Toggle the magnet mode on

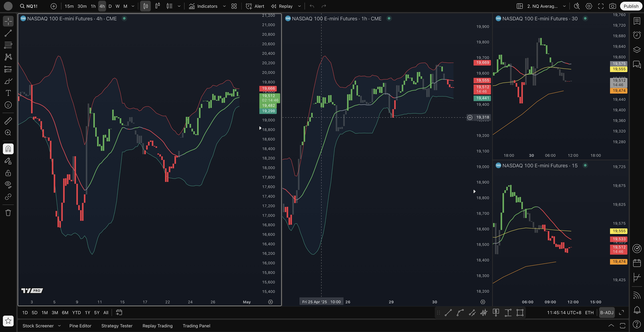click(x=8, y=149)
